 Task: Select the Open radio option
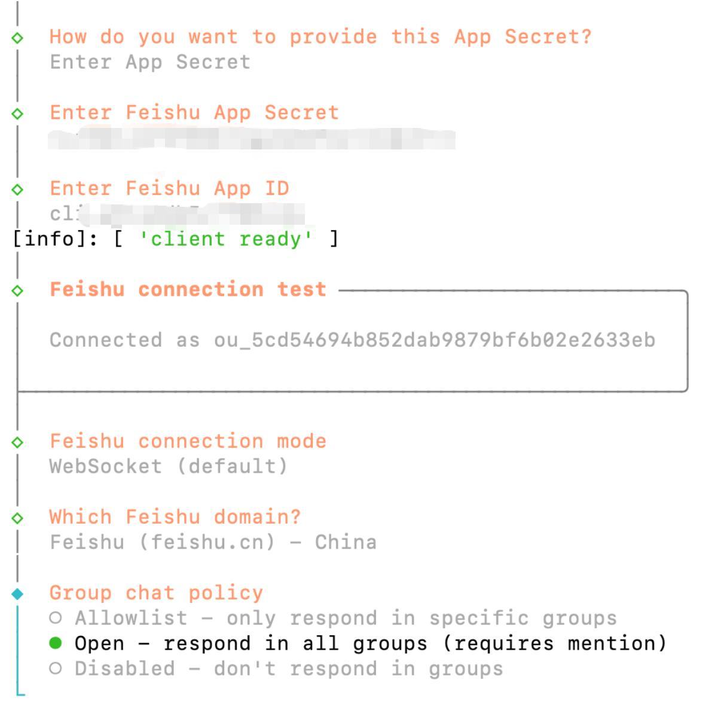pos(56,643)
